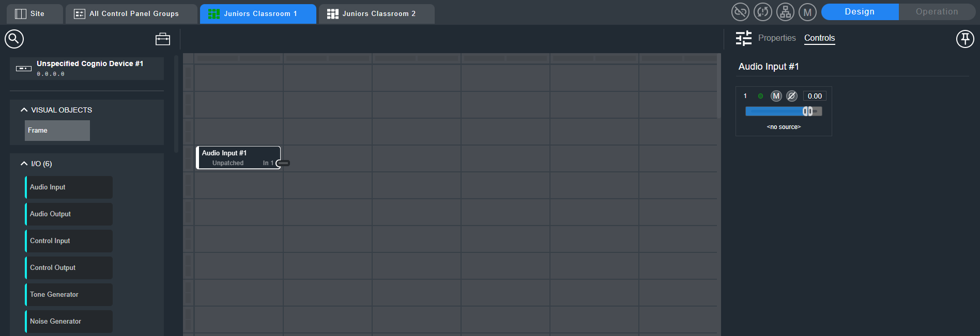980x336 pixels.
Task: Select the Controls tab
Action: tap(820, 38)
